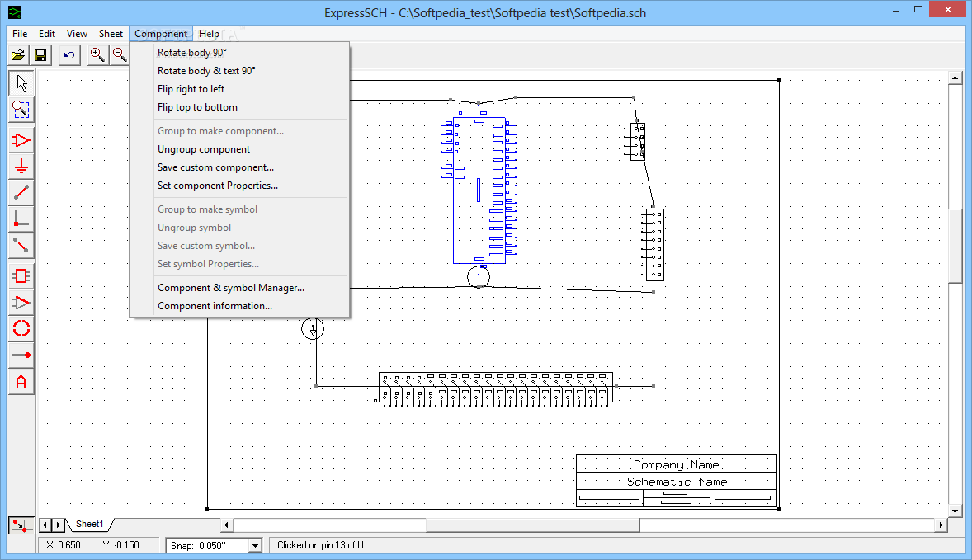Viewport: 972px width, 560px height.
Task: Select the place text tool
Action: point(21,382)
